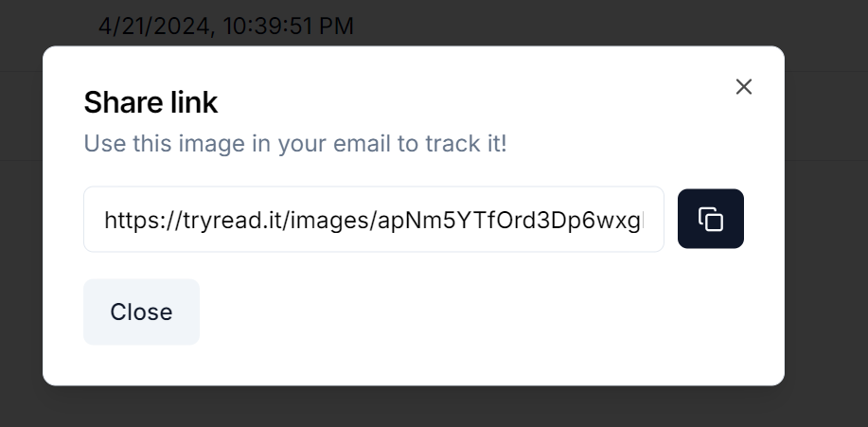Screen dimensions: 868x427
Task: Copy the tracking image link to clipboard
Action: 710,219
